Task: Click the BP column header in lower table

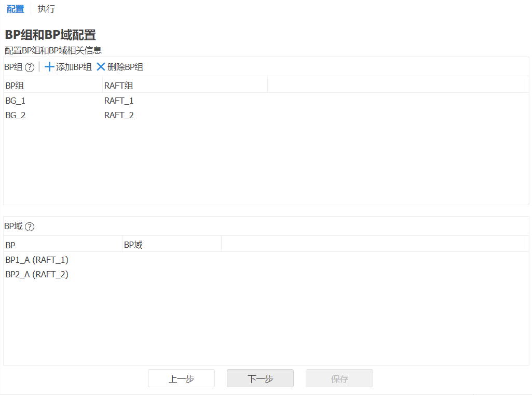Action: point(10,245)
